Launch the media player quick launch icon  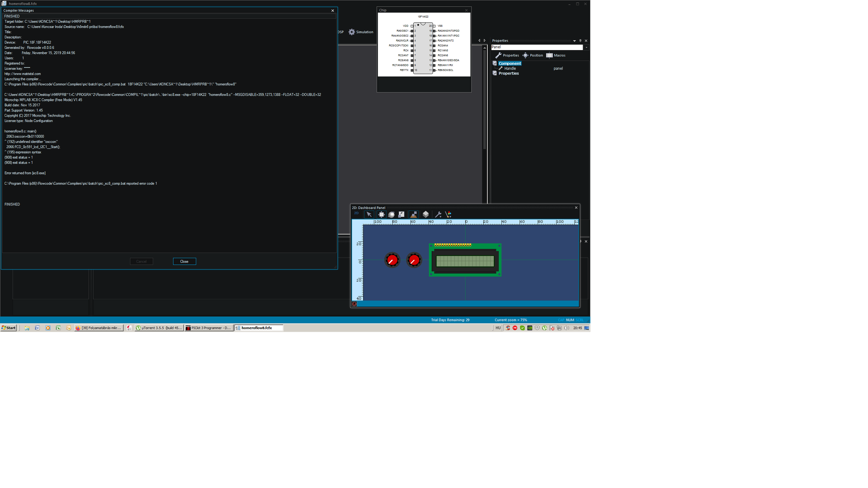48,328
